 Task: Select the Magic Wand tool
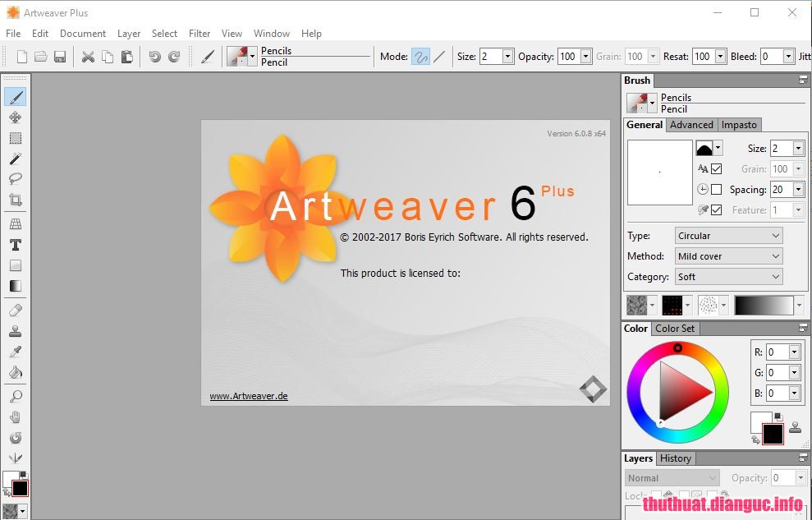click(x=16, y=159)
